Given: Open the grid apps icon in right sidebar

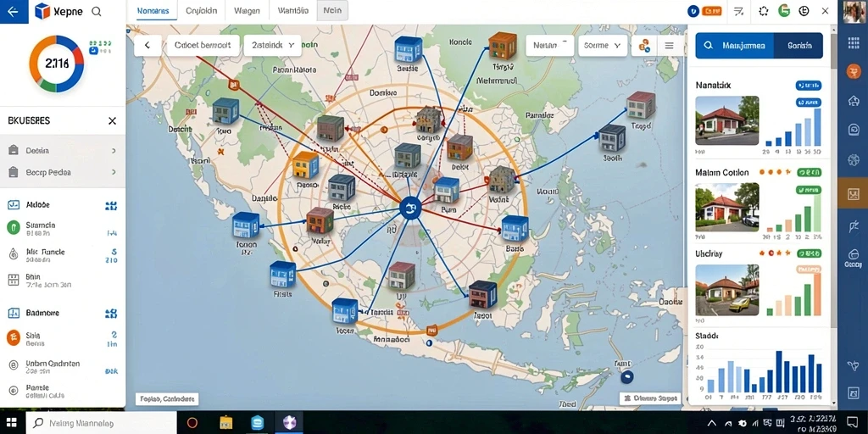Looking at the screenshot, I should (853, 43).
